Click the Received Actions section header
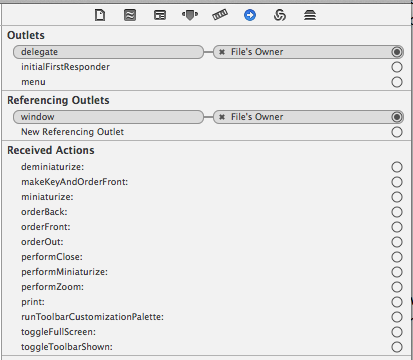Screen dimensions: 413x360 tap(51, 150)
